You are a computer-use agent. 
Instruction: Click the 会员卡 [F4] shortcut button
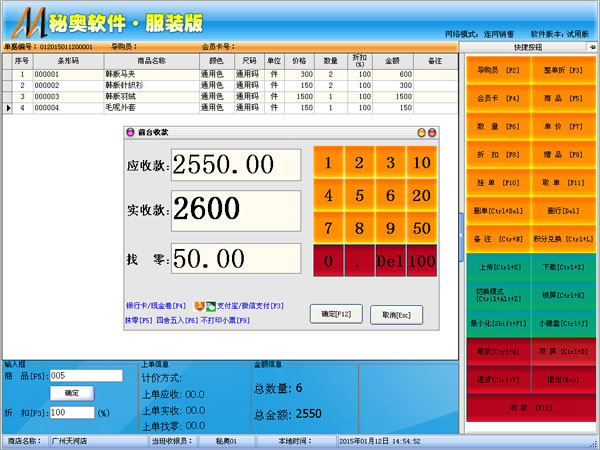click(496, 99)
